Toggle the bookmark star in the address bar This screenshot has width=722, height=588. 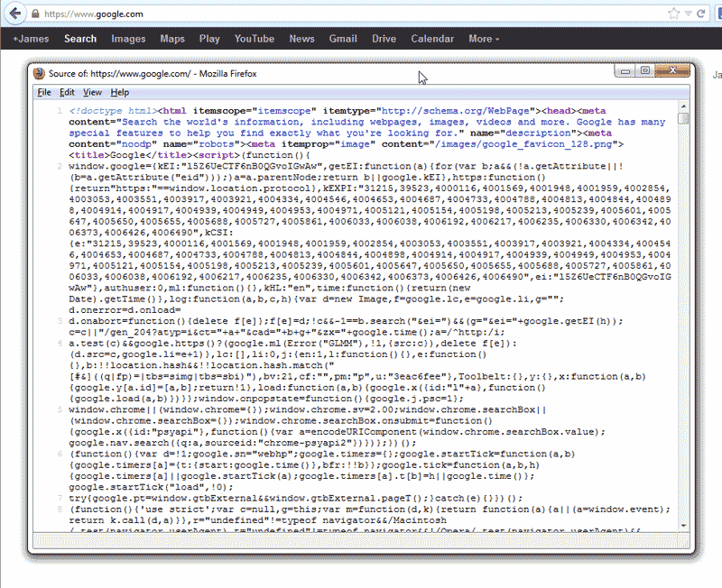click(x=673, y=14)
